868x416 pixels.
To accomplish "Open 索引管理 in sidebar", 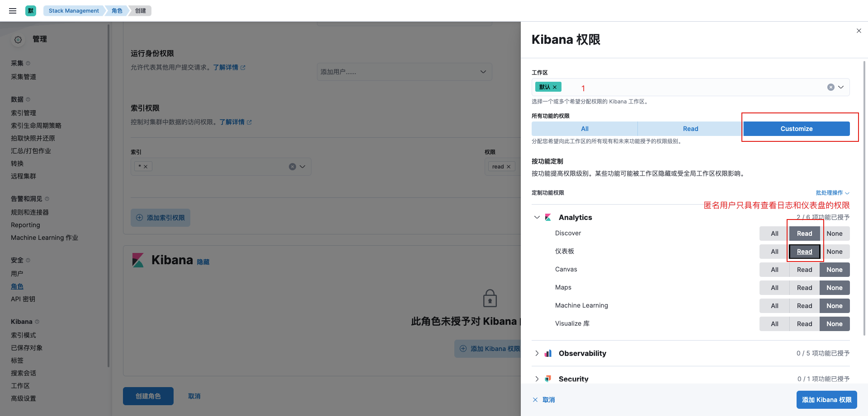I will (24, 113).
